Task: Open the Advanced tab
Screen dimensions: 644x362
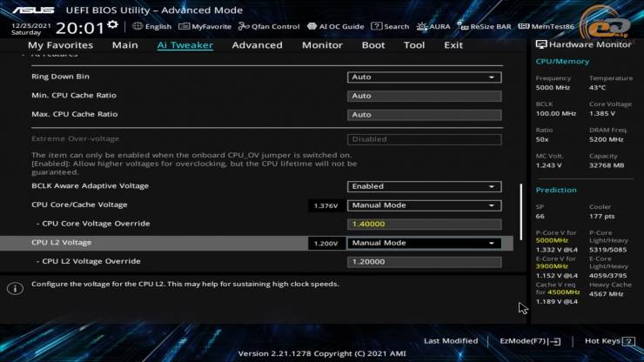Action: pyautogui.click(x=257, y=45)
